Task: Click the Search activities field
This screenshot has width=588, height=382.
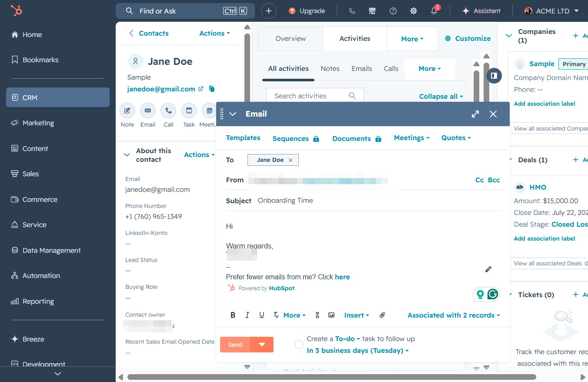Action: tap(315, 96)
